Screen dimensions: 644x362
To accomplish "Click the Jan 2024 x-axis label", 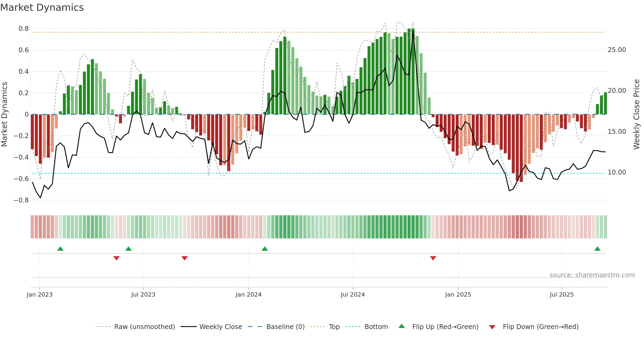I will click(249, 294).
